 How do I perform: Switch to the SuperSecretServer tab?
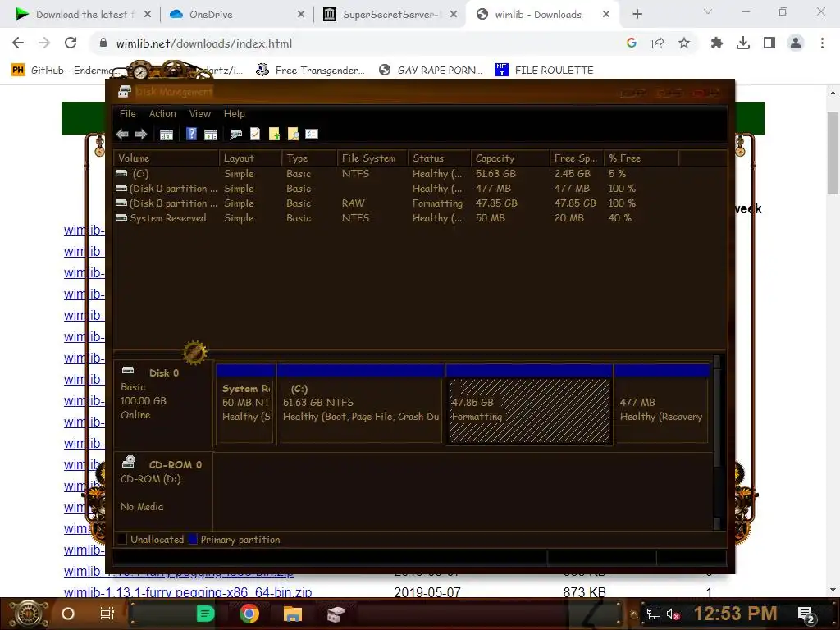(x=388, y=15)
